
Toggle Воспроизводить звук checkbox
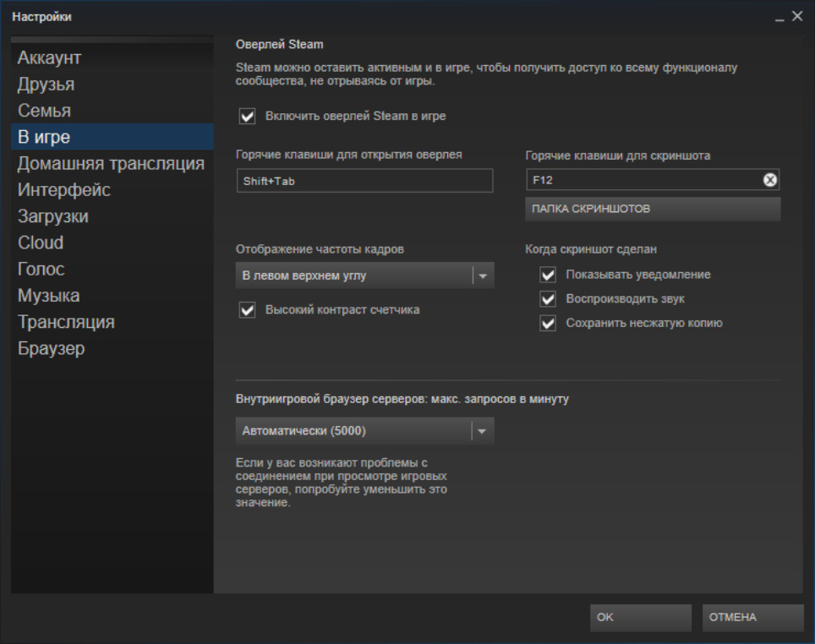(x=549, y=299)
